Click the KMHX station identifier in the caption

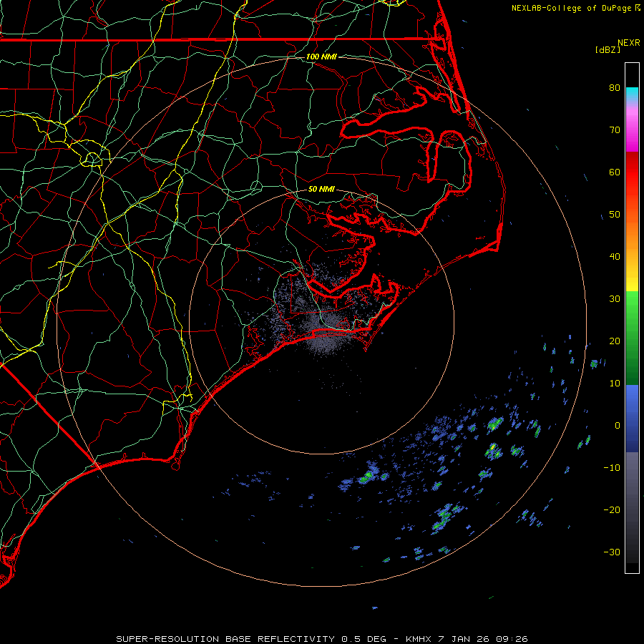[x=418, y=639]
